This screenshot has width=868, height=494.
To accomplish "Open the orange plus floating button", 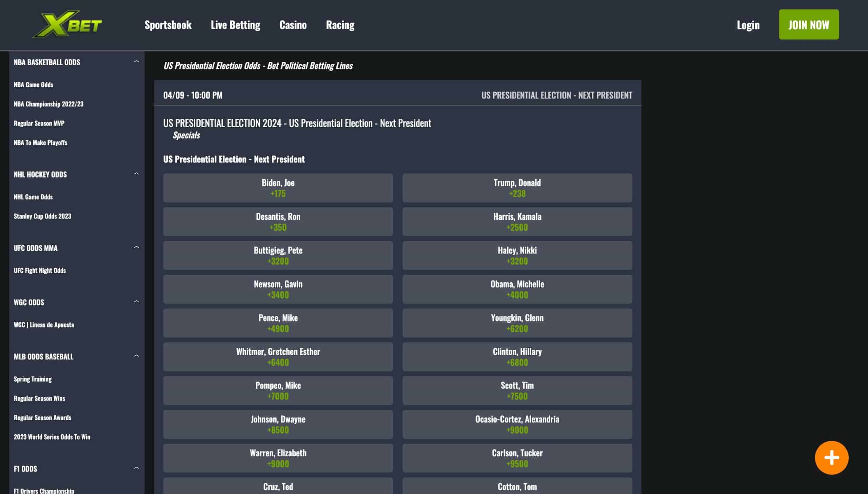I will click(x=831, y=458).
